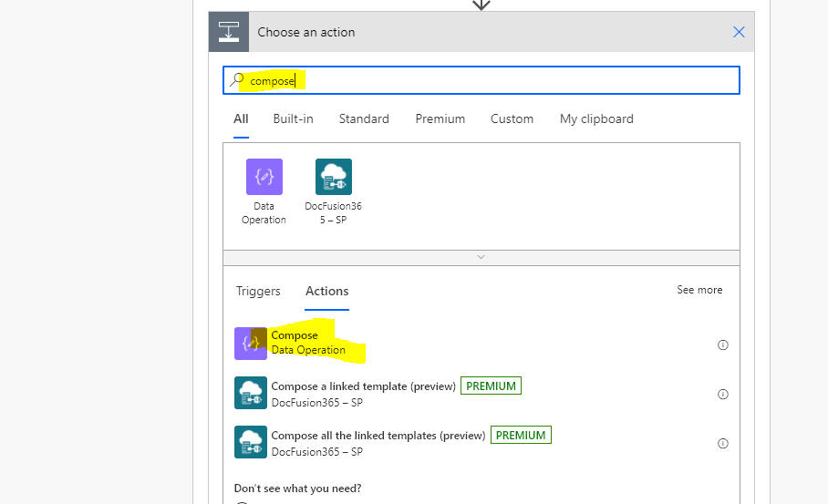828x504 pixels.
Task: Switch to the Built-in tab
Action: [x=293, y=118]
